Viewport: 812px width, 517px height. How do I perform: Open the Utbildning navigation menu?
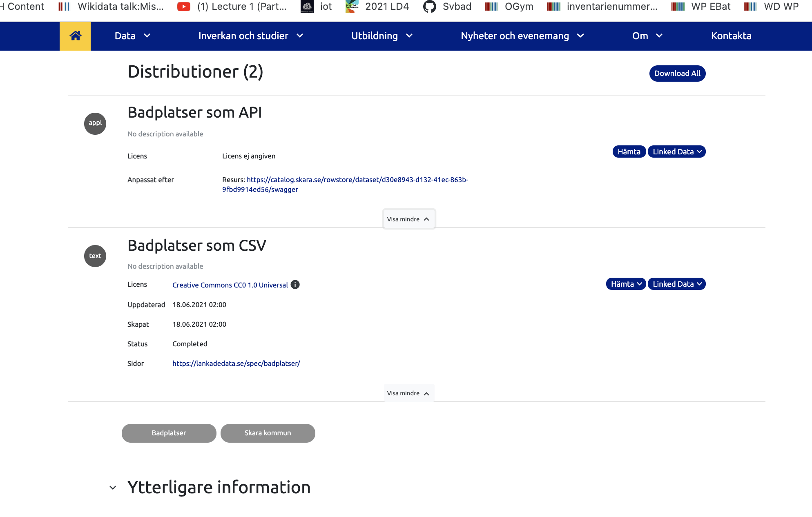point(381,36)
